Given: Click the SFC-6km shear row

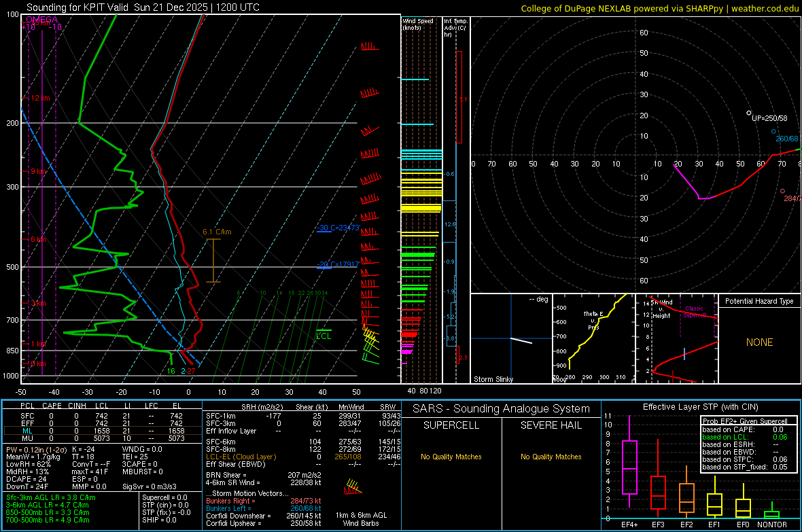Looking at the screenshot, I should click(x=303, y=442).
